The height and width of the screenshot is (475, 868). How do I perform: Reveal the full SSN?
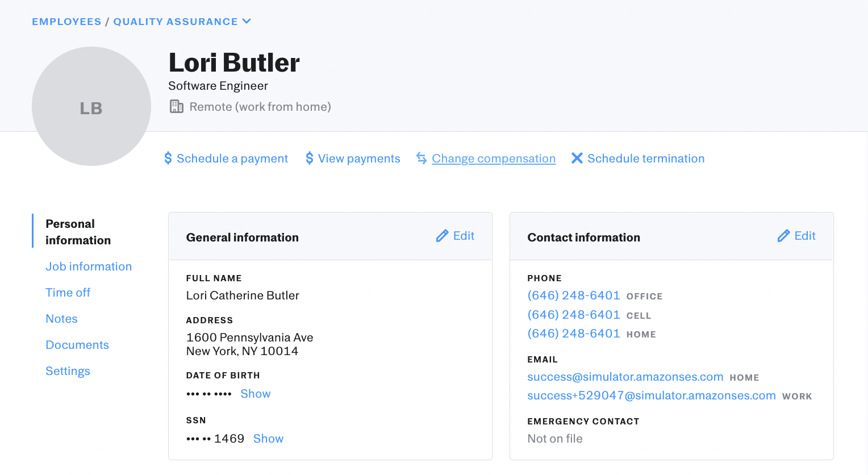tap(268, 439)
